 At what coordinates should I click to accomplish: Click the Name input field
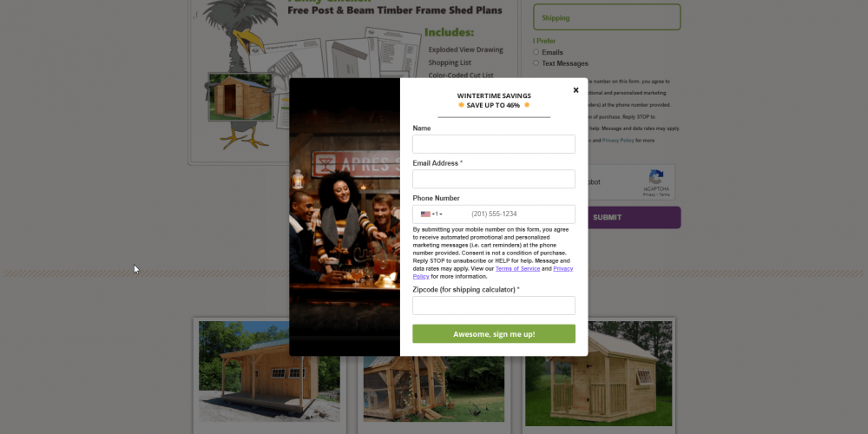coord(494,144)
